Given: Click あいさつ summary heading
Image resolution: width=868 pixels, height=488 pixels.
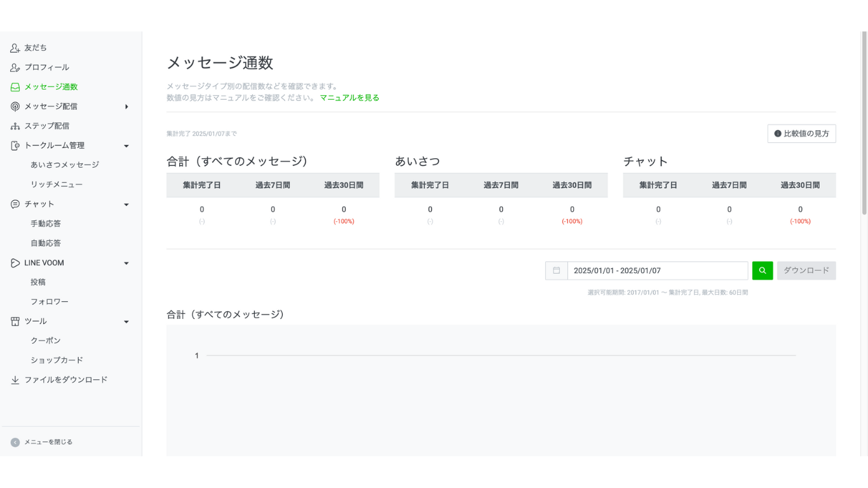Looking at the screenshot, I should tap(417, 161).
